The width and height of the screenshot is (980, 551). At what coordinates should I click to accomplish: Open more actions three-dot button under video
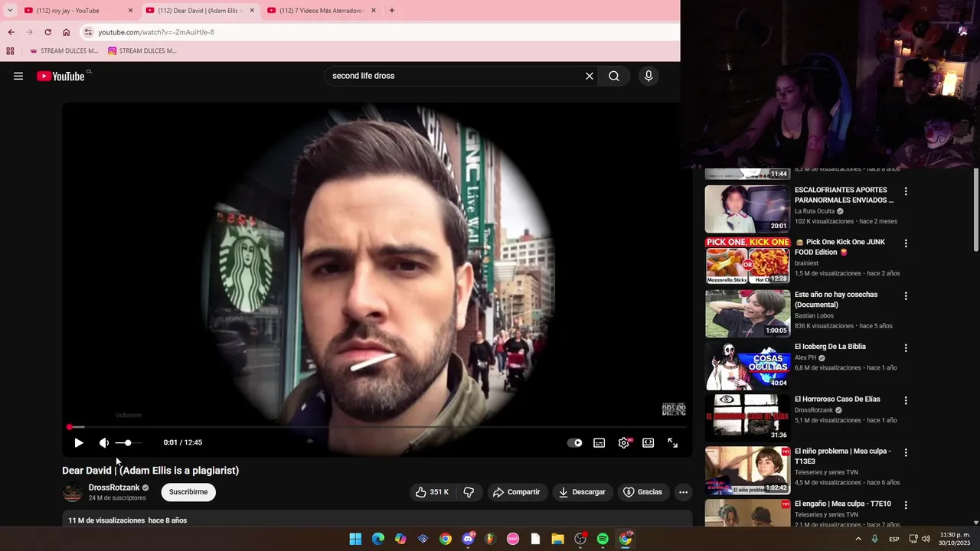683,492
